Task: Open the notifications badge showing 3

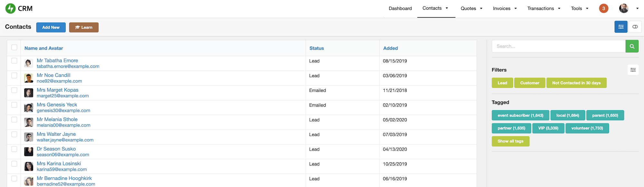Action: point(603,8)
